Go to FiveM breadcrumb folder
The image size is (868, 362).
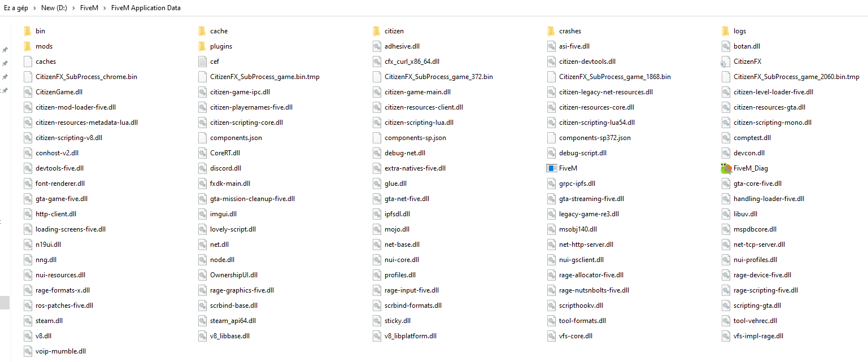pos(90,8)
